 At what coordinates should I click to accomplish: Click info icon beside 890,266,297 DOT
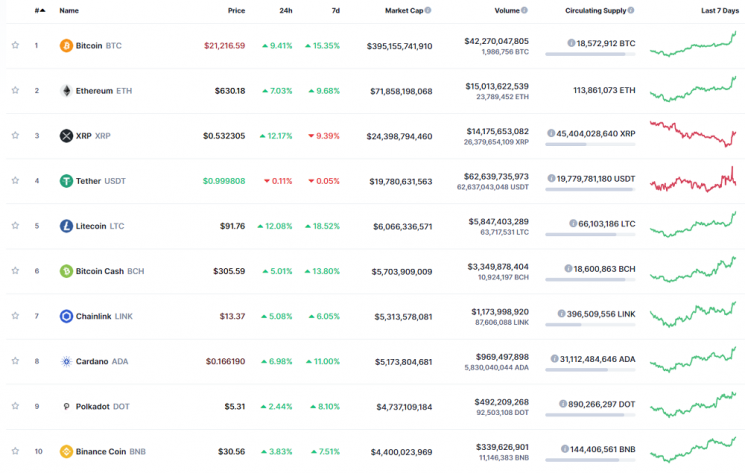click(563, 404)
